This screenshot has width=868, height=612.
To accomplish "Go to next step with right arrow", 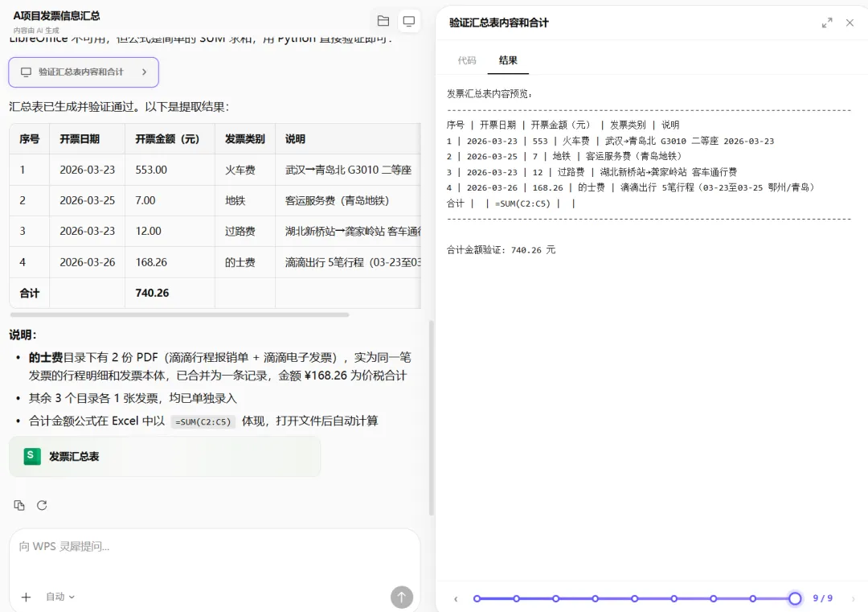I will coord(853,598).
